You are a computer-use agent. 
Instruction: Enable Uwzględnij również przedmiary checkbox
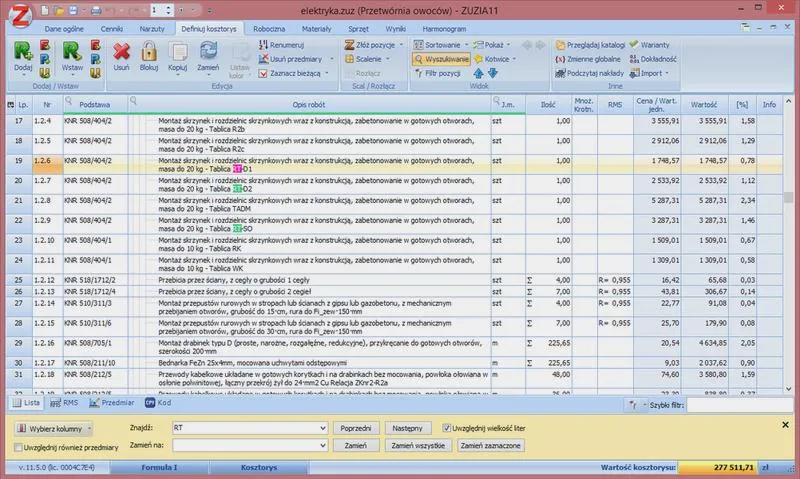(x=19, y=447)
